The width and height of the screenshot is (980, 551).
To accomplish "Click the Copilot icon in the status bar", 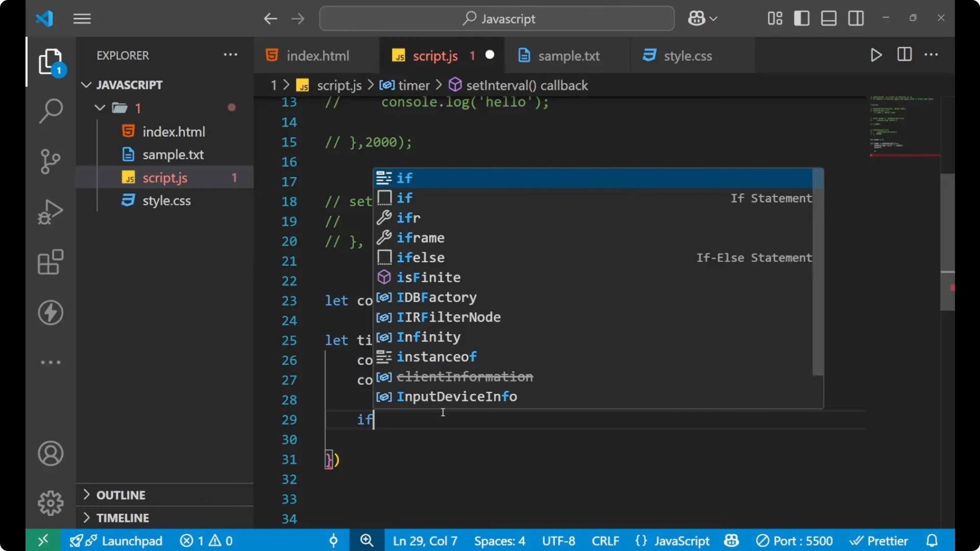I will pos(731,540).
